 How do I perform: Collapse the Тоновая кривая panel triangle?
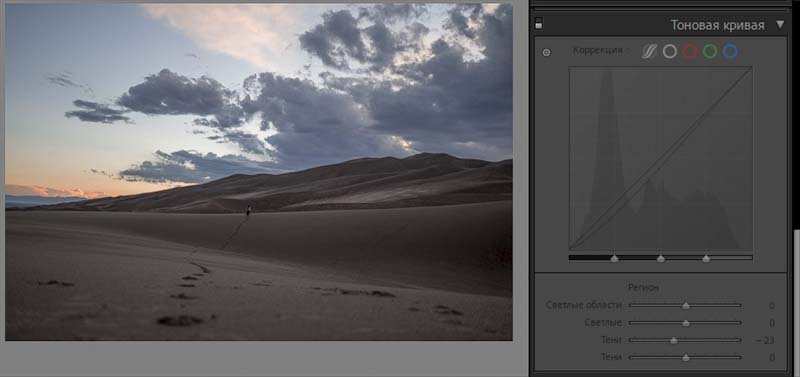click(780, 24)
